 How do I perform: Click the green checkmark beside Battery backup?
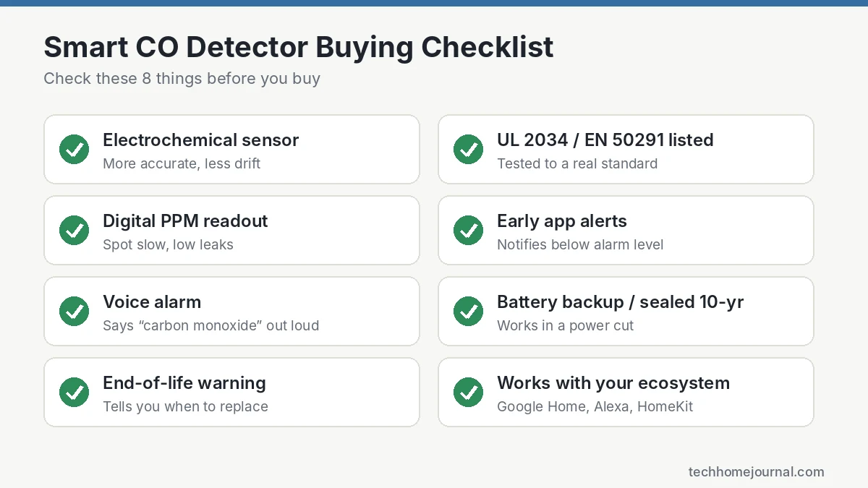[468, 312]
